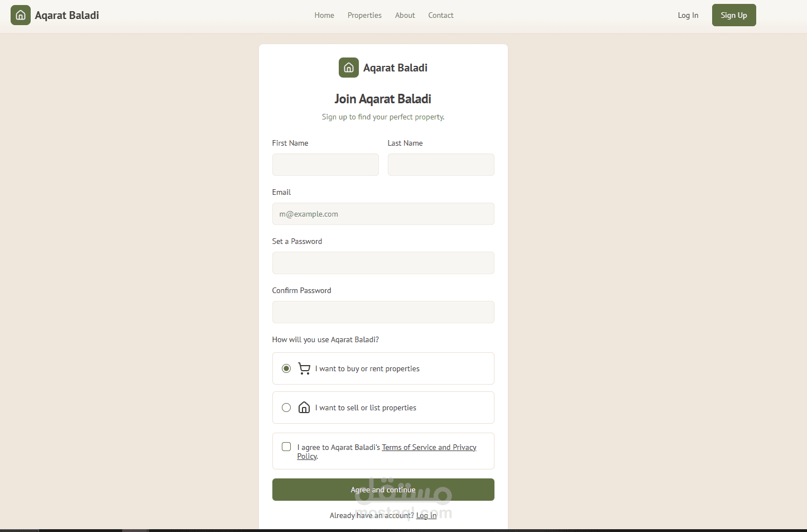Click the green house logo in the signup card

pyautogui.click(x=349, y=68)
